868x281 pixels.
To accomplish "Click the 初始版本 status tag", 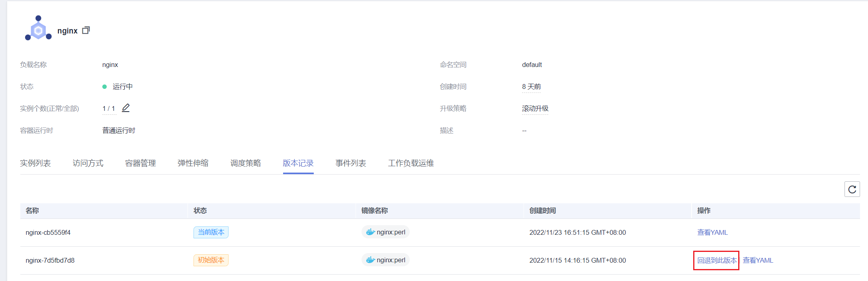I will click(211, 260).
